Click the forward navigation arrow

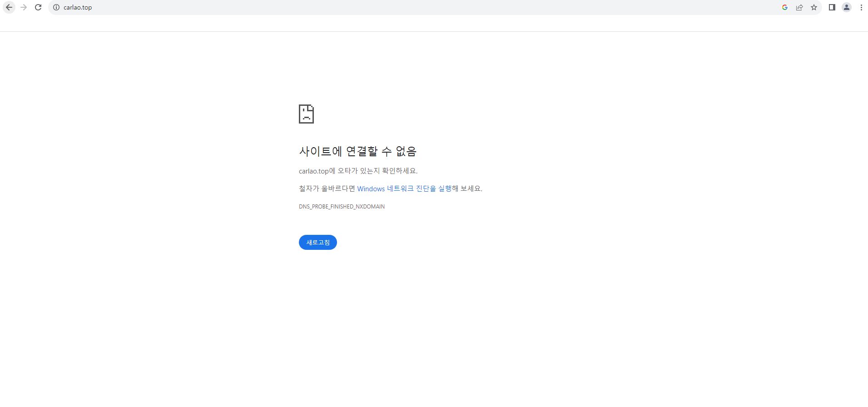coord(24,7)
